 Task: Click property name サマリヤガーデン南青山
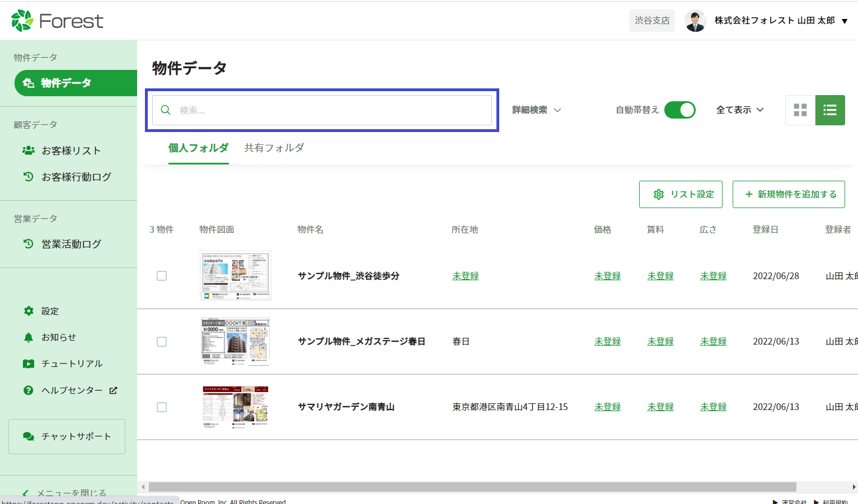(x=346, y=407)
